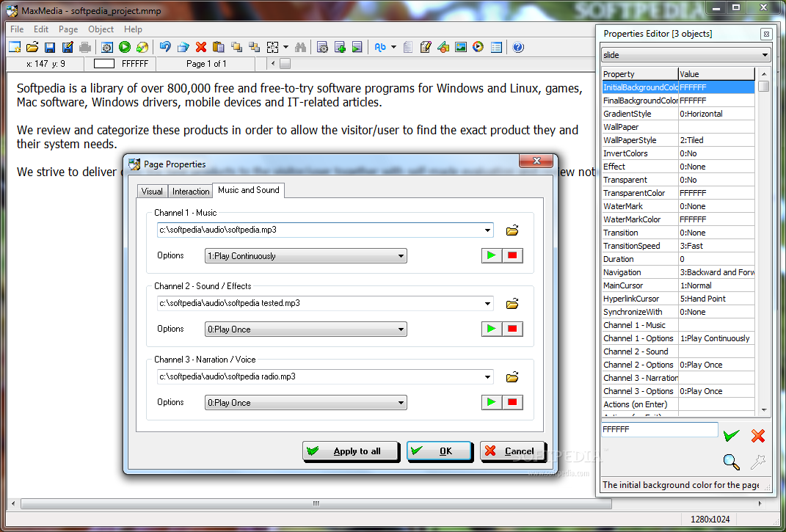
Task: Open the Help menu
Action: 134,29
